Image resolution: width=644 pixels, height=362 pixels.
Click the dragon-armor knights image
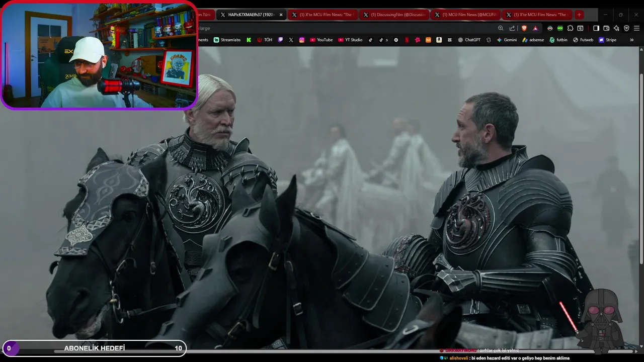[319, 198]
